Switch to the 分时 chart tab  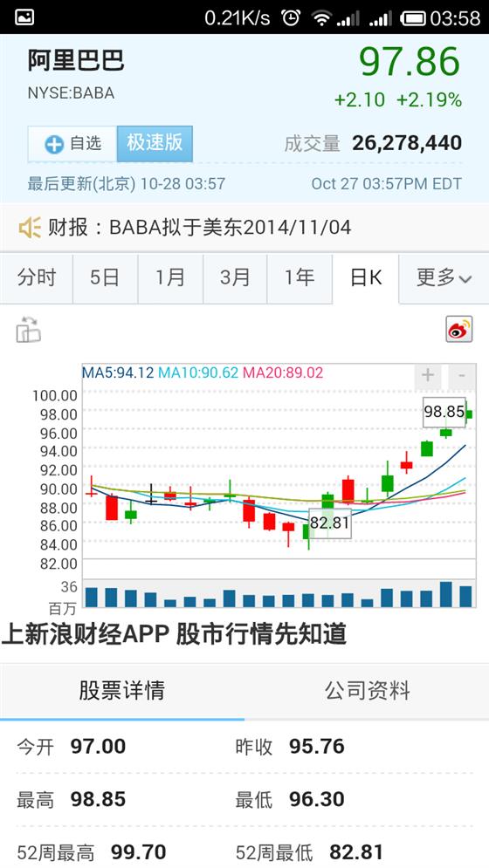click(37, 277)
